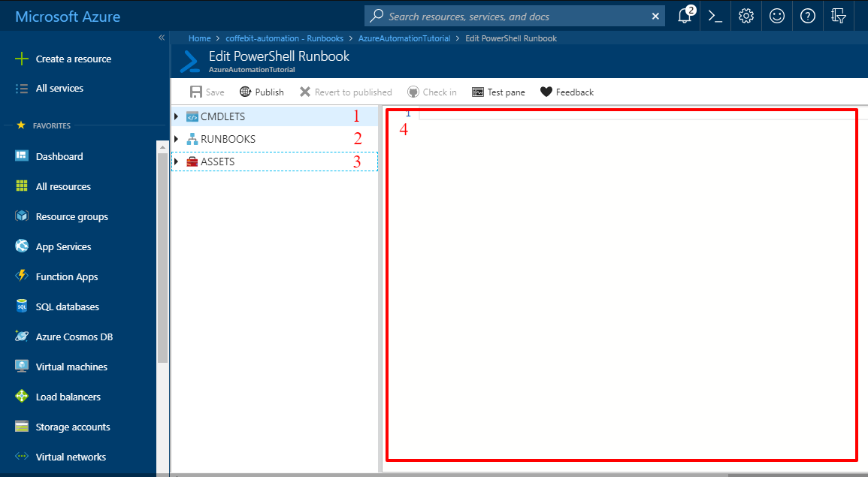Collapse the sidebar with the double chevron
The height and width of the screenshot is (477, 868).
(162, 38)
